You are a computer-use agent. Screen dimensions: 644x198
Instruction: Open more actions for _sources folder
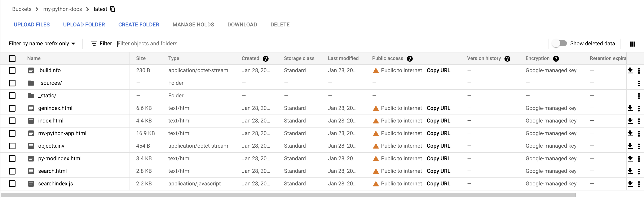(639, 83)
